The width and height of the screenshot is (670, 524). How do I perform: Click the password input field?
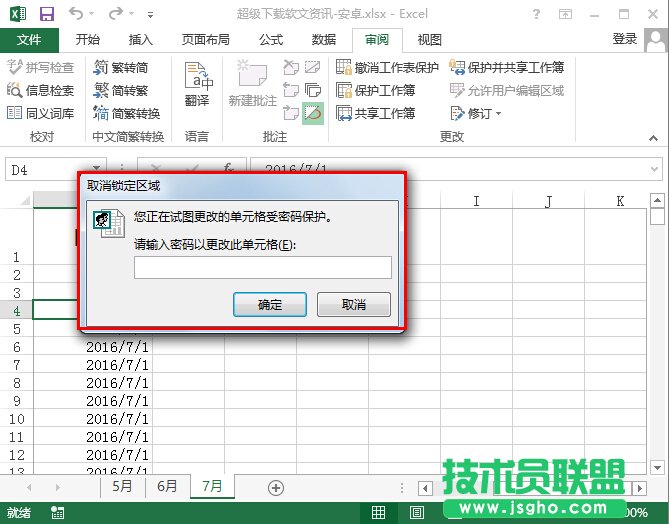pyautogui.click(x=262, y=267)
